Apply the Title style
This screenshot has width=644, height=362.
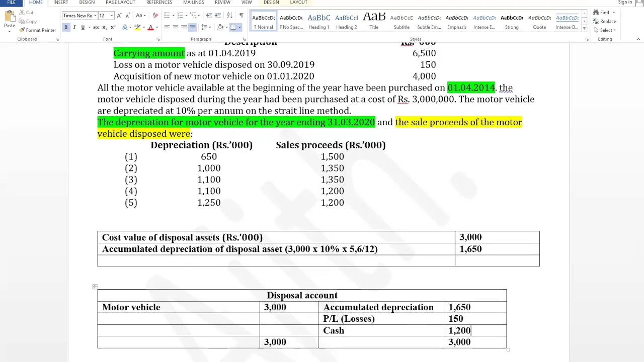374,21
